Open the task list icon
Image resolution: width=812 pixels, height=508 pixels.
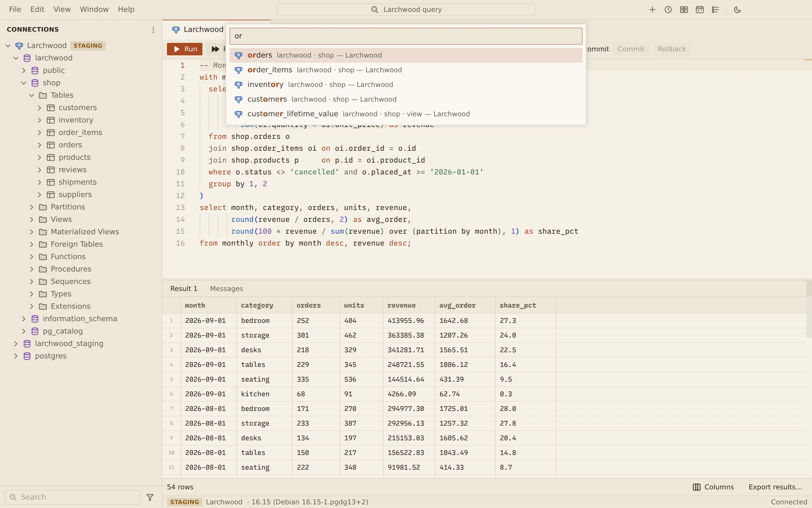click(x=715, y=10)
